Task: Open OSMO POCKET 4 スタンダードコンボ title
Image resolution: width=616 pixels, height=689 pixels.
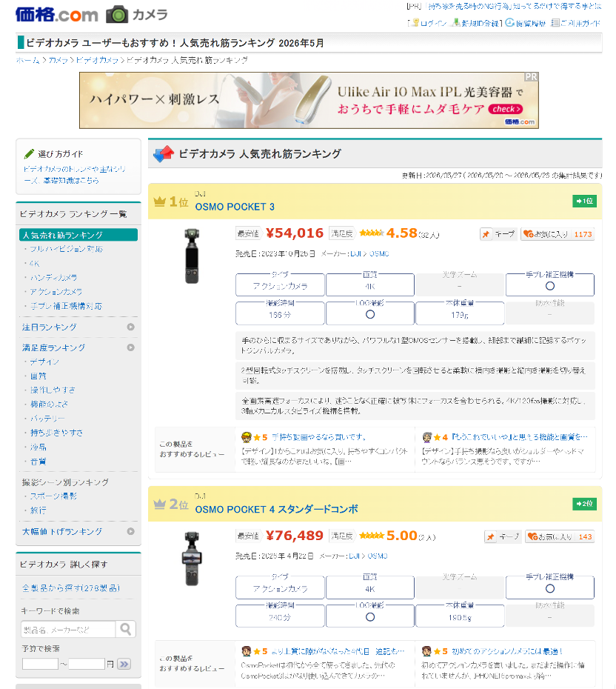Action: point(277,509)
